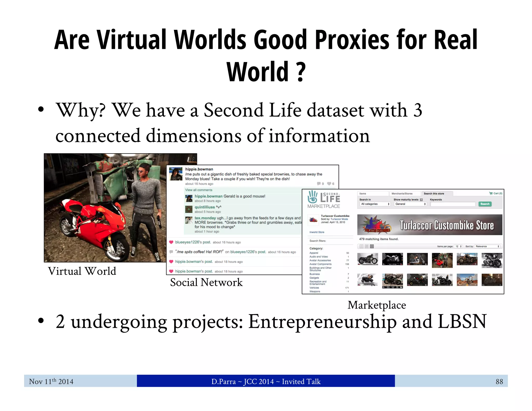
Task: Open the Search in All categories dropdown
Action: pos(375,204)
